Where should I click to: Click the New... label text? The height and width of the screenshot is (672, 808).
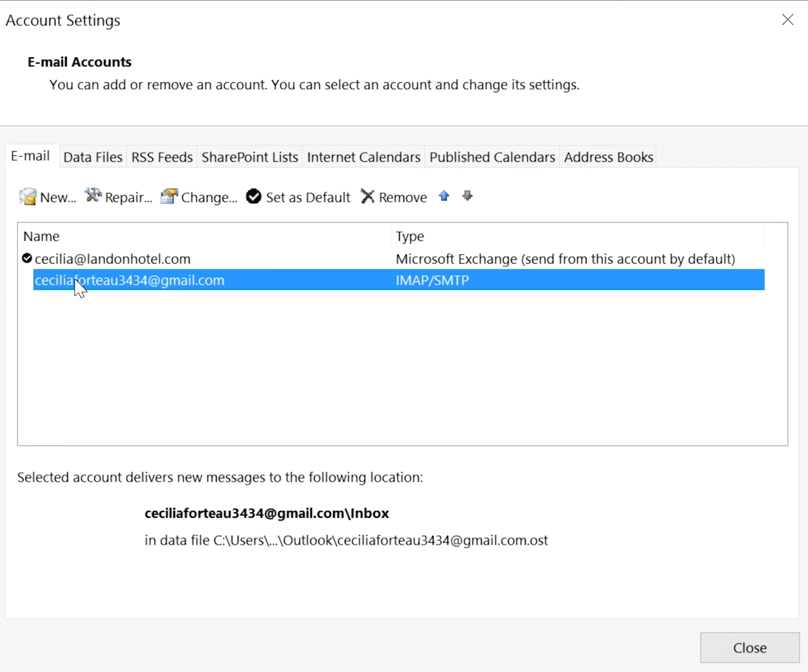(x=58, y=197)
